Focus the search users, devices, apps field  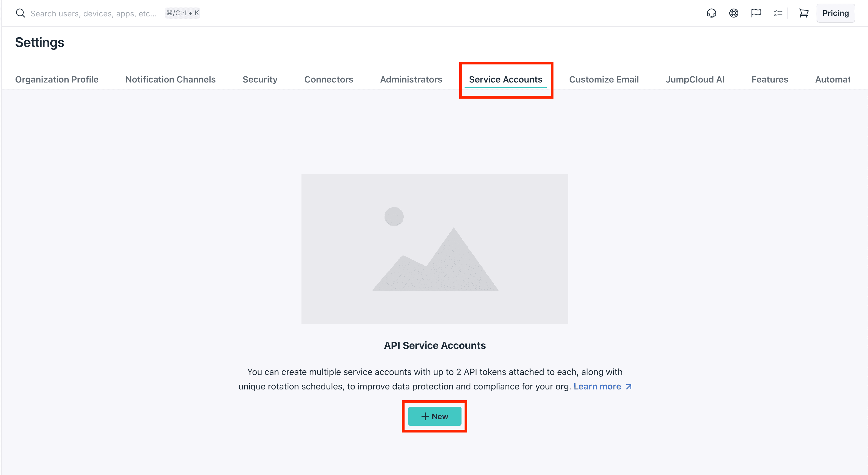point(94,14)
